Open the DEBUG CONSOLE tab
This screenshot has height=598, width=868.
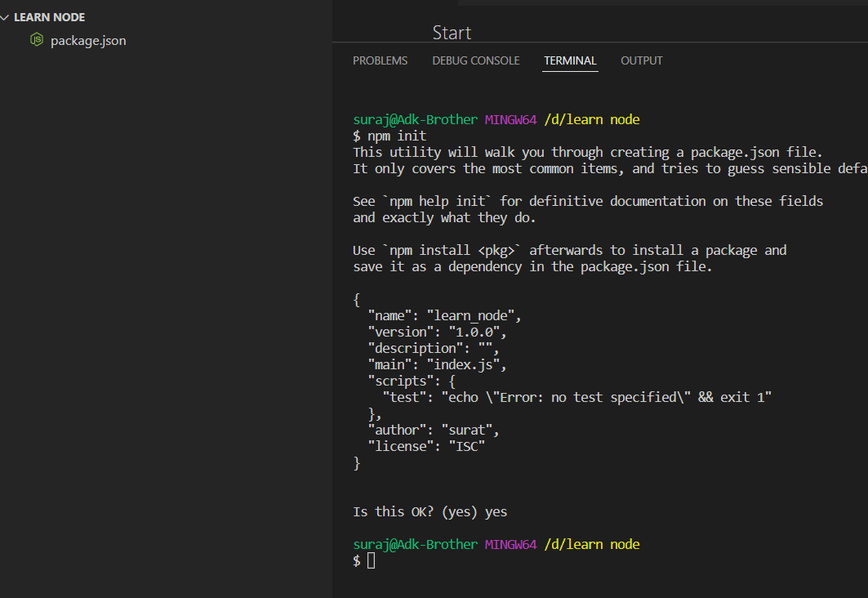[x=476, y=60]
